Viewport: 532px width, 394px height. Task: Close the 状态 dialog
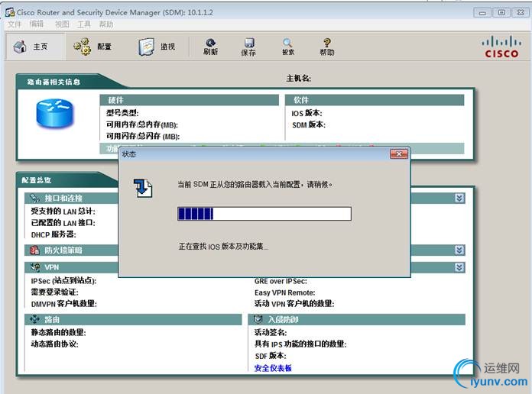(399, 154)
